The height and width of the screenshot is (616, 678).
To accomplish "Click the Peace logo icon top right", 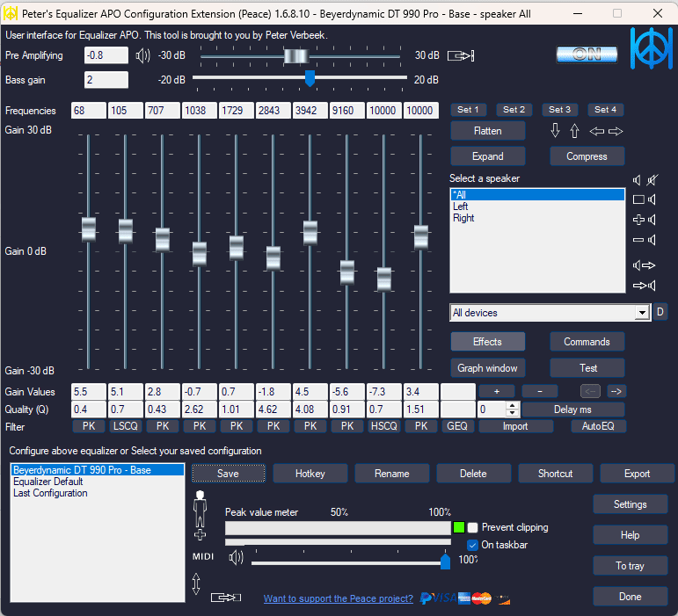I will click(652, 48).
